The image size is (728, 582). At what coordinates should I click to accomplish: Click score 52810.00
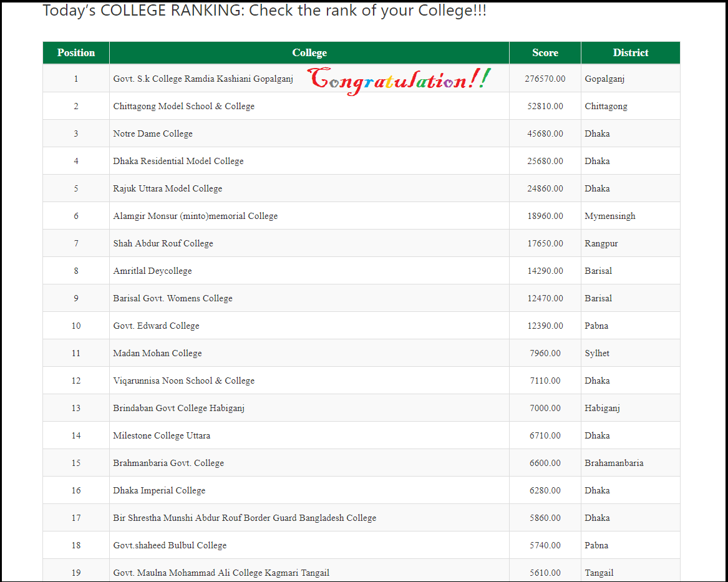(x=545, y=106)
